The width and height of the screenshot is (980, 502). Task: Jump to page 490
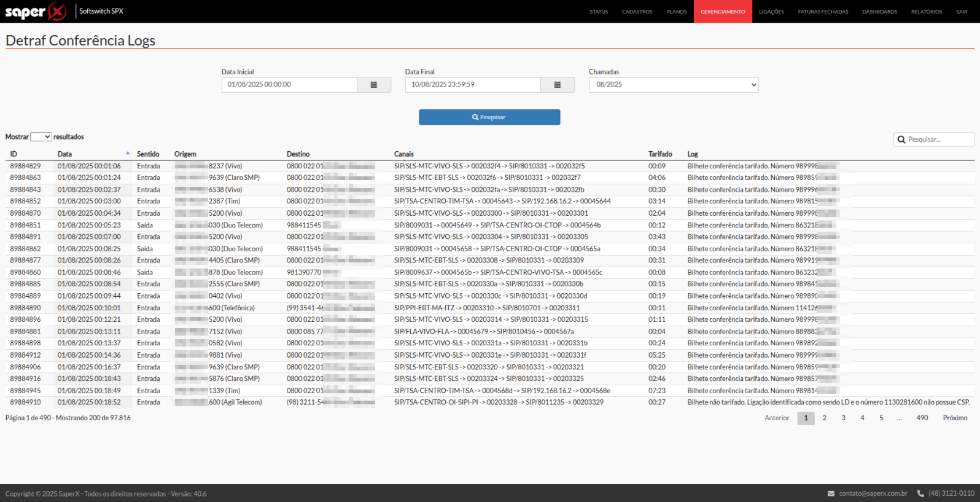point(922,418)
